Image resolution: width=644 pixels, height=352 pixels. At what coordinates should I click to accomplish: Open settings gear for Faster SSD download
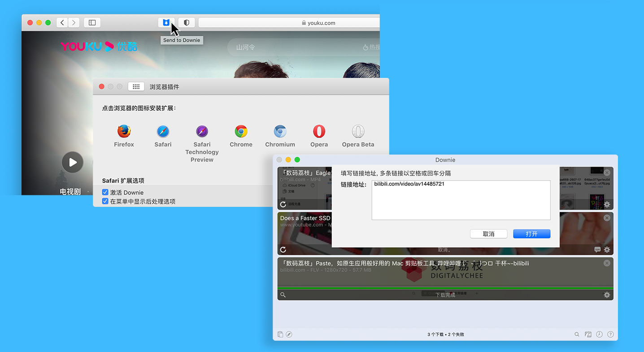[x=607, y=249]
